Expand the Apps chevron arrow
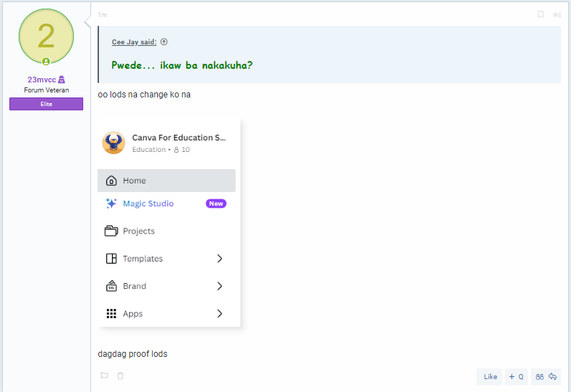The image size is (571, 392). (220, 313)
